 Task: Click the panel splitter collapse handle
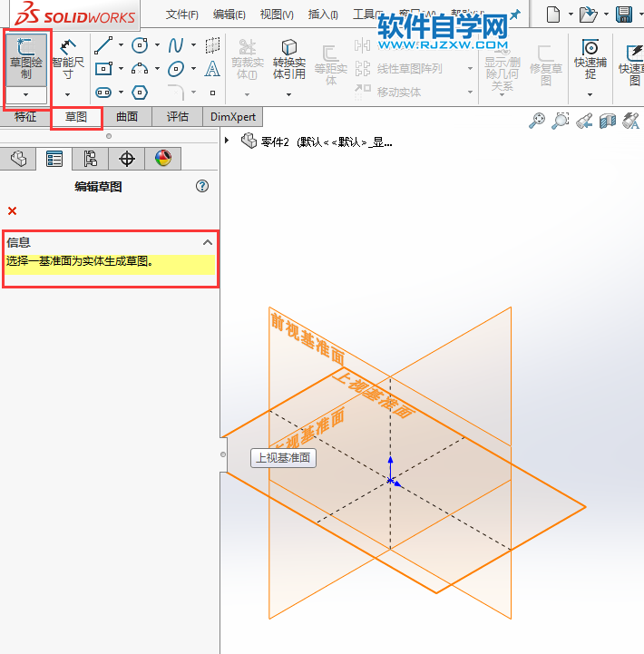coord(223,454)
